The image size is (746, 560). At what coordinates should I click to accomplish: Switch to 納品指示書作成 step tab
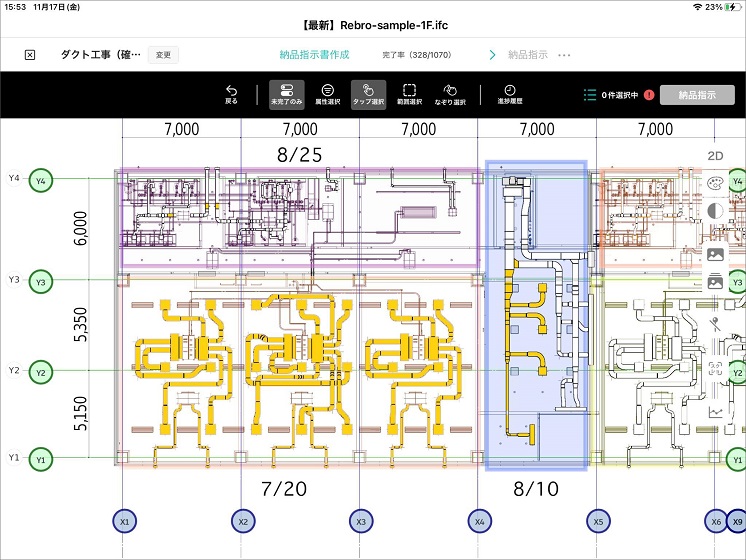[314, 55]
